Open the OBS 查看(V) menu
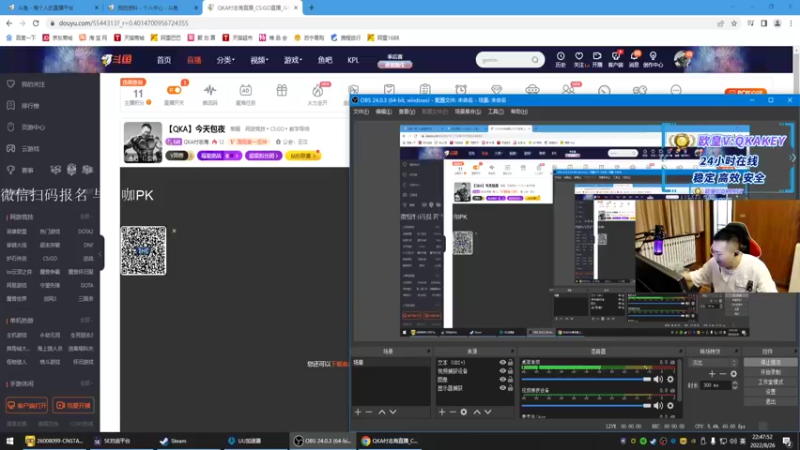Image resolution: width=800 pixels, height=450 pixels. [x=407, y=111]
